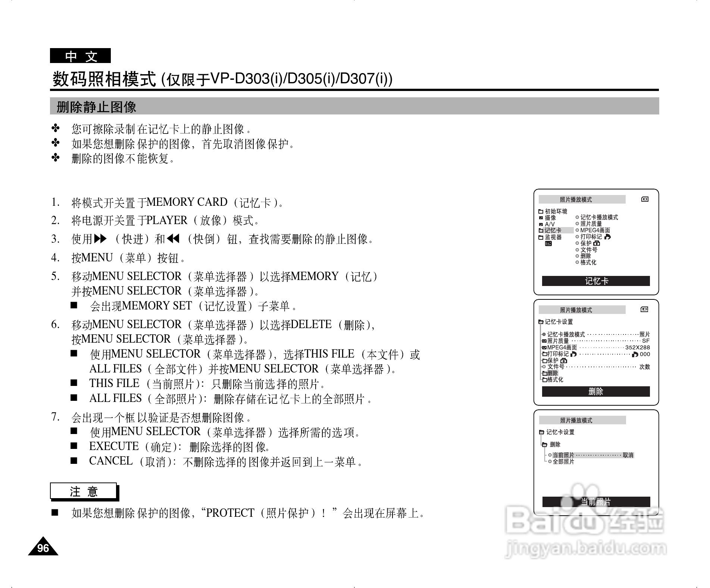710x588 pixels.
Task: Select the 记忆卡播放模式 radio on the 记忆卡 screen
Action: (x=577, y=217)
